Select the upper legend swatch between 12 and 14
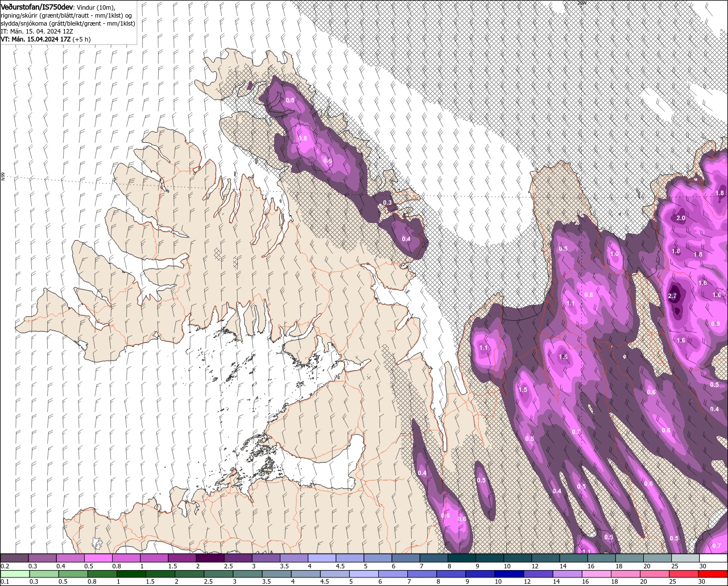Viewport: 728px width, 586px height. (x=546, y=558)
